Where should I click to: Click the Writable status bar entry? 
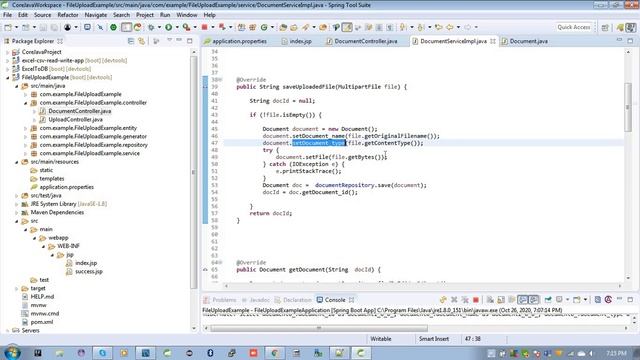click(380, 339)
